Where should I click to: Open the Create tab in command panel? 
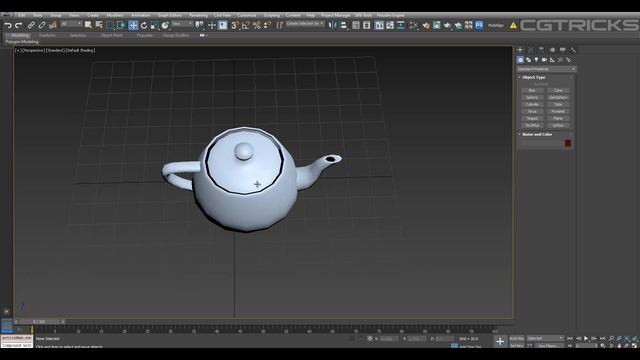(520, 50)
